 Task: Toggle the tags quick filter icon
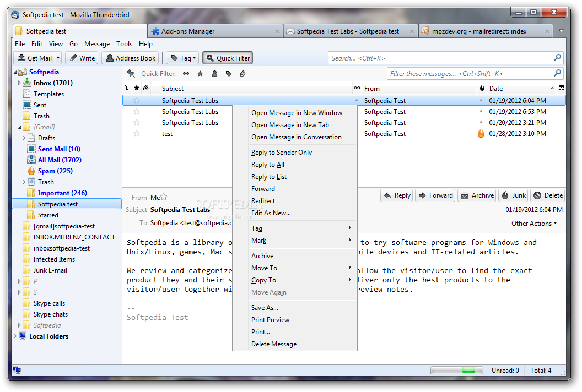point(229,73)
